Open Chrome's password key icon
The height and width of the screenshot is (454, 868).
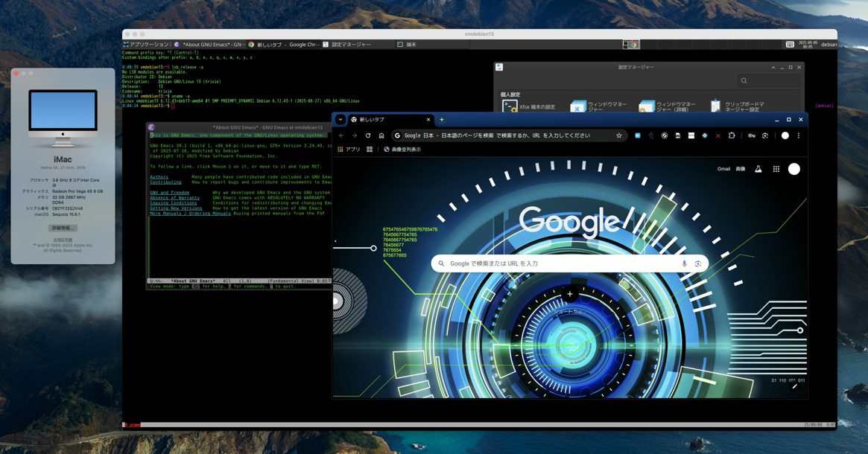pos(751,135)
